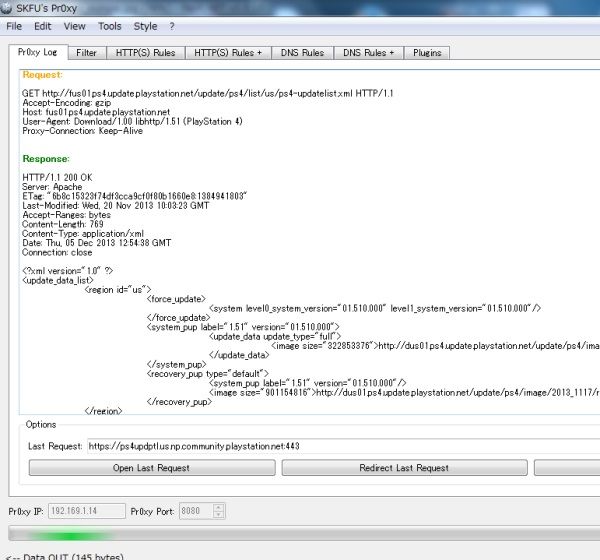
Task: Click the image size="322853376" line
Action: [435, 346]
